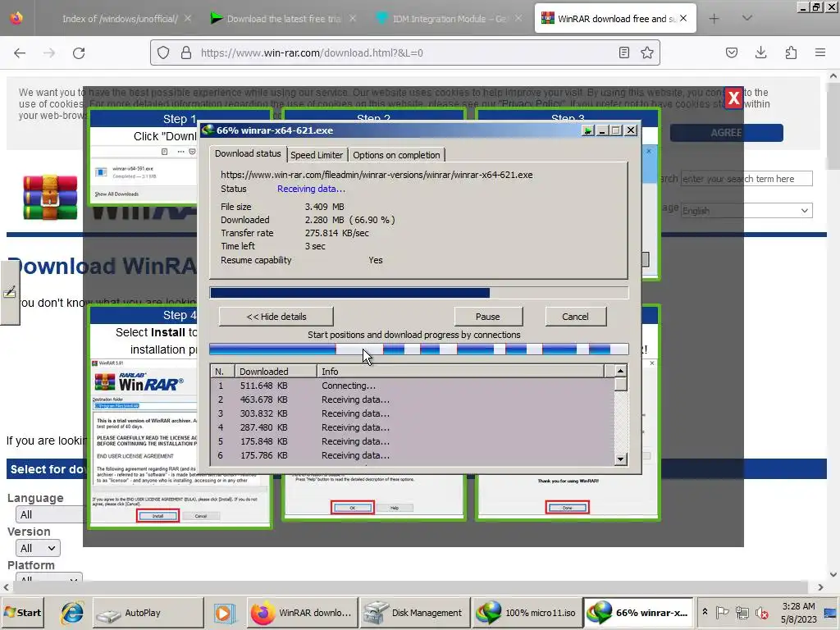
Task: Click the AGREE cookies button
Action: (x=727, y=133)
